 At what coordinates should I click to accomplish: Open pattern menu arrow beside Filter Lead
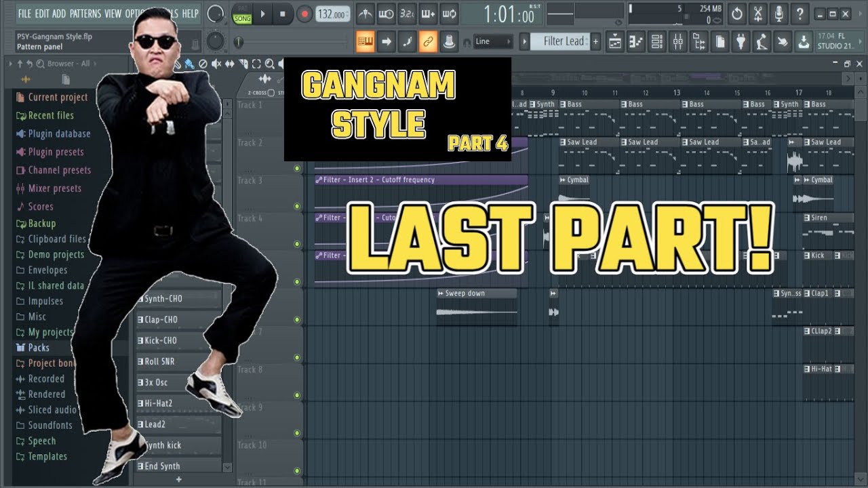[524, 42]
